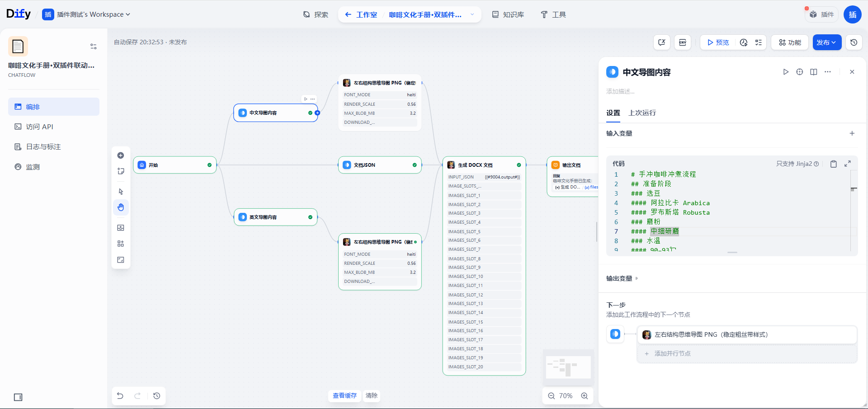Click the add node plus icon on canvas toolbar

tap(121, 155)
